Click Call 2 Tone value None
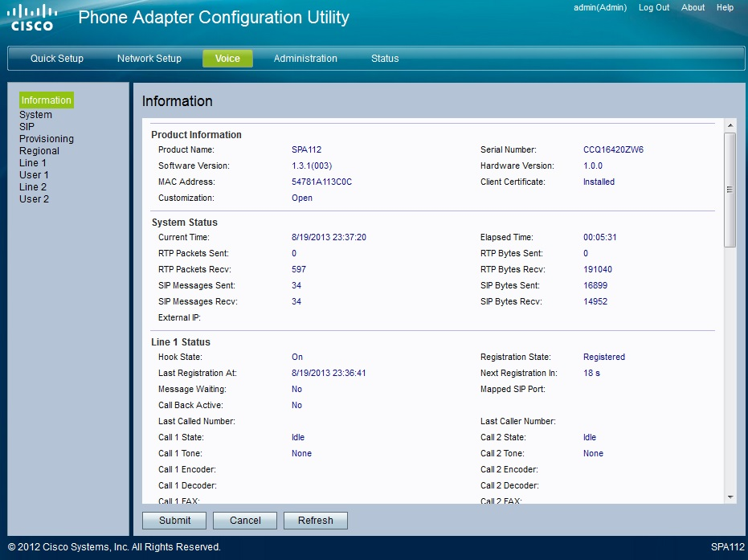Viewport: 748px width, 560px height. coord(593,454)
